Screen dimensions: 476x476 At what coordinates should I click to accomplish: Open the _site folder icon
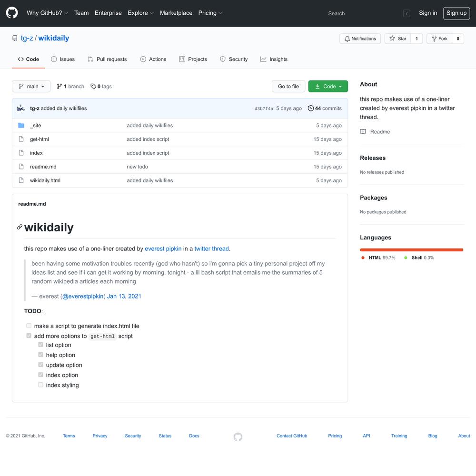21,125
